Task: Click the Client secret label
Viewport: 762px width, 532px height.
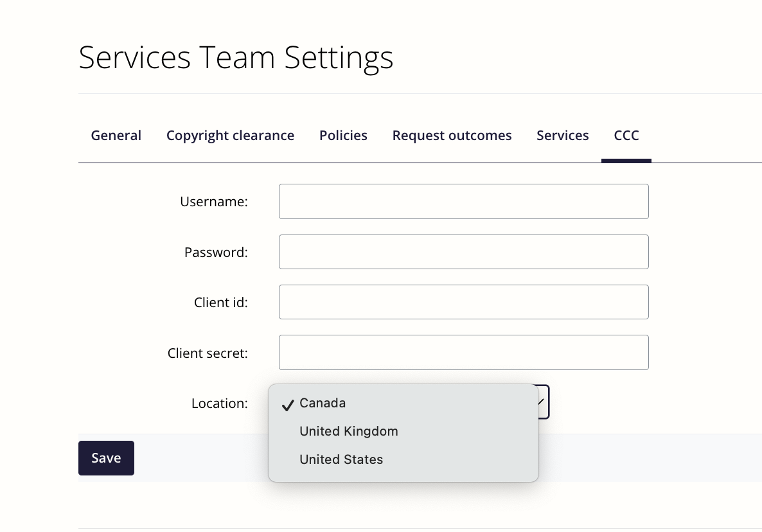Action: tap(208, 353)
